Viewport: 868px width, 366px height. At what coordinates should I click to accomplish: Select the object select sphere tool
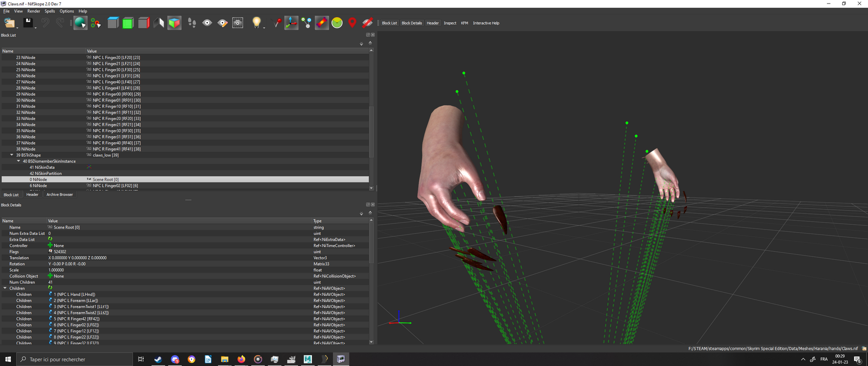coord(80,23)
